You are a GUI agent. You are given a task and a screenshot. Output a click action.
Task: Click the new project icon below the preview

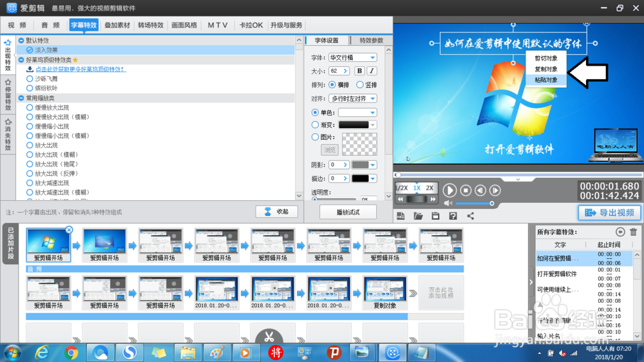(x=401, y=216)
